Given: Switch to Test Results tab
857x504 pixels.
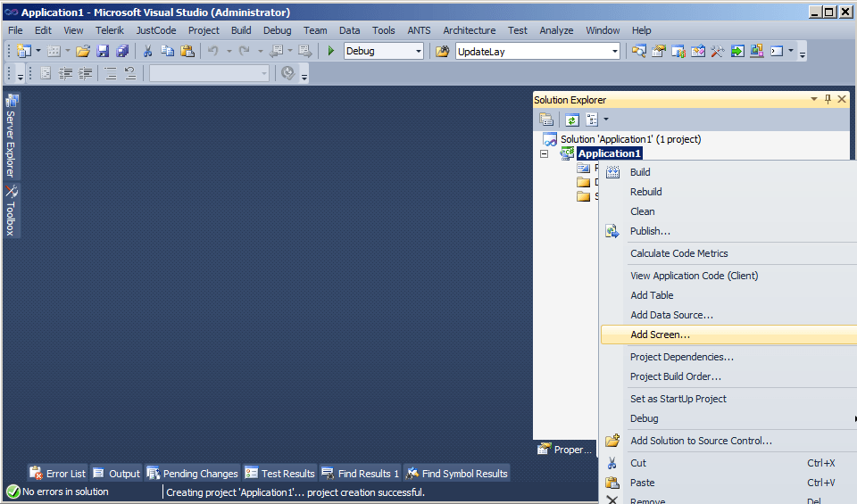Looking at the screenshot, I should (x=279, y=474).
